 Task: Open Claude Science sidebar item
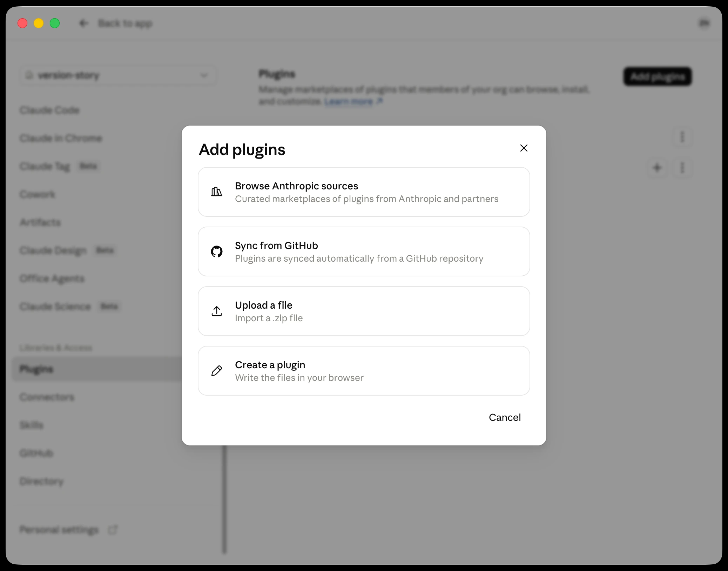point(55,307)
